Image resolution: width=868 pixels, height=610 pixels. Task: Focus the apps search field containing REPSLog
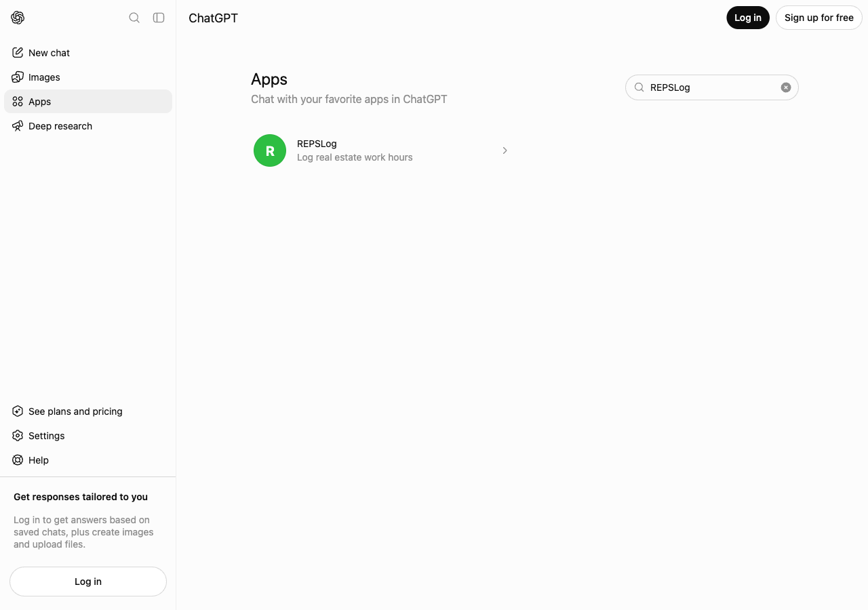712,87
